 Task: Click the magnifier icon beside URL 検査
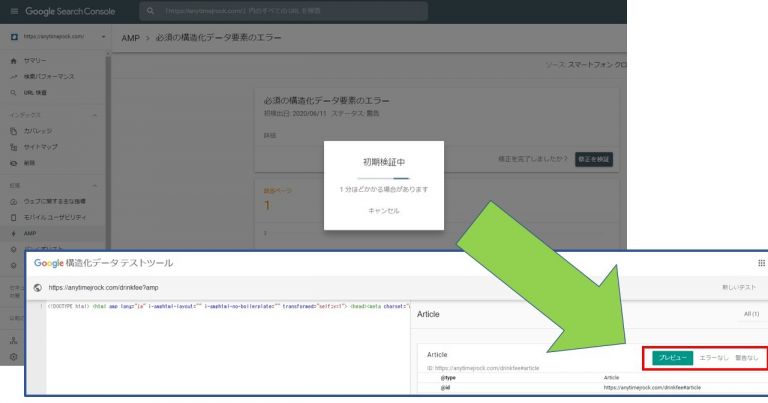pos(14,93)
